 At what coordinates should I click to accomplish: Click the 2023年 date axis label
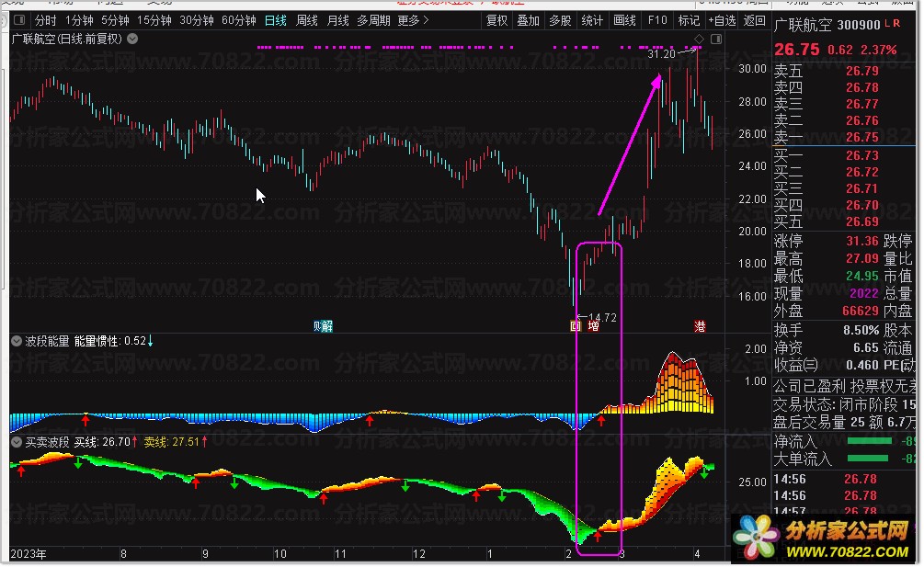[x=29, y=554]
